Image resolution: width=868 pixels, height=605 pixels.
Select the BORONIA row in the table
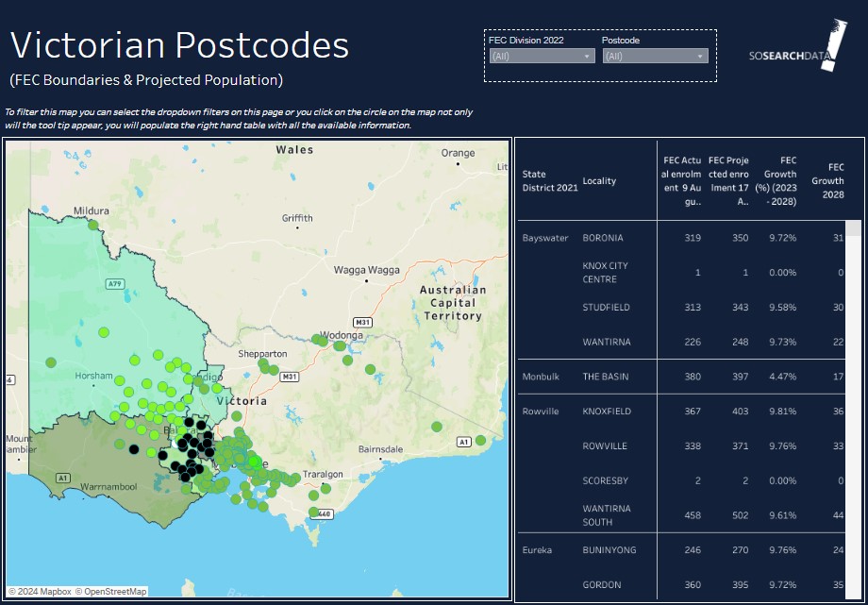(604, 238)
